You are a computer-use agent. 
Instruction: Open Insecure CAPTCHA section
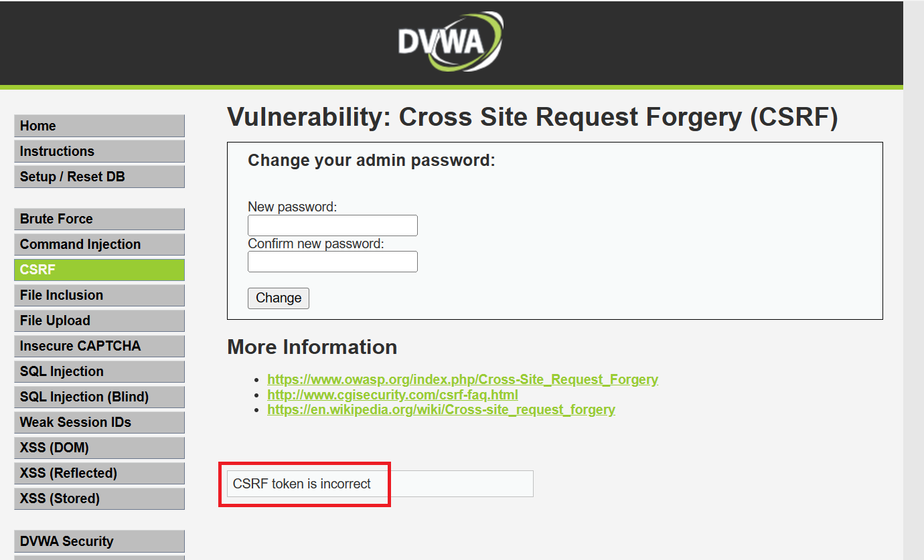coord(99,346)
